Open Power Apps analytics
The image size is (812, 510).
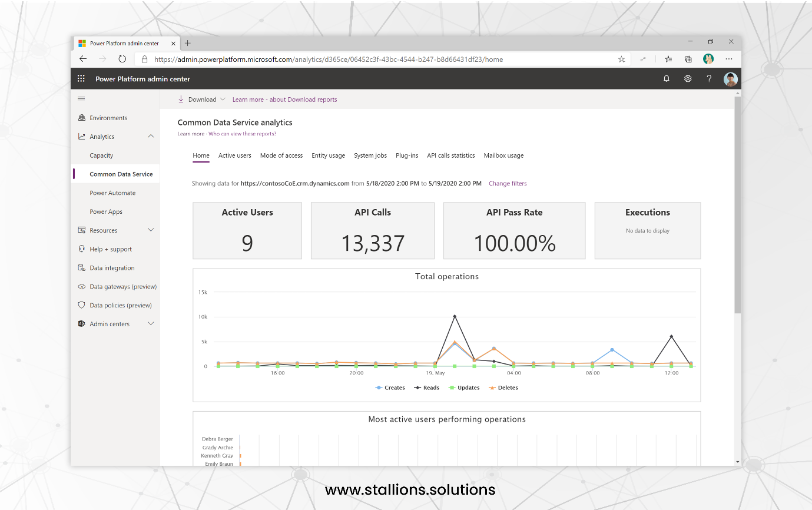[106, 211]
